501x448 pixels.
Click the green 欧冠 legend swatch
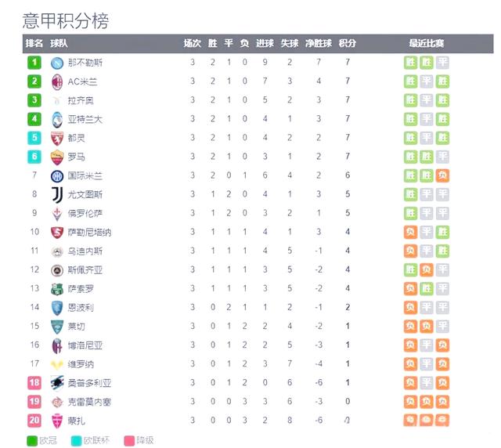pyautogui.click(x=31, y=439)
